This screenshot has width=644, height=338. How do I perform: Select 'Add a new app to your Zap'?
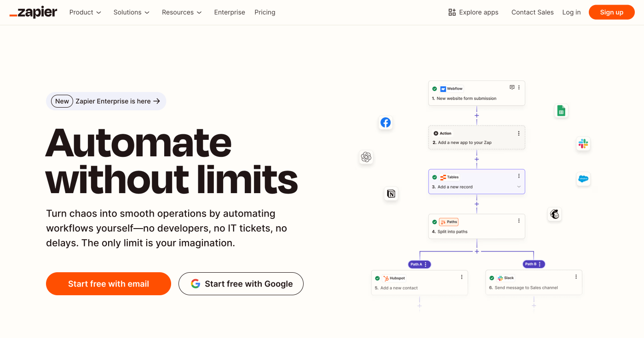(465, 143)
